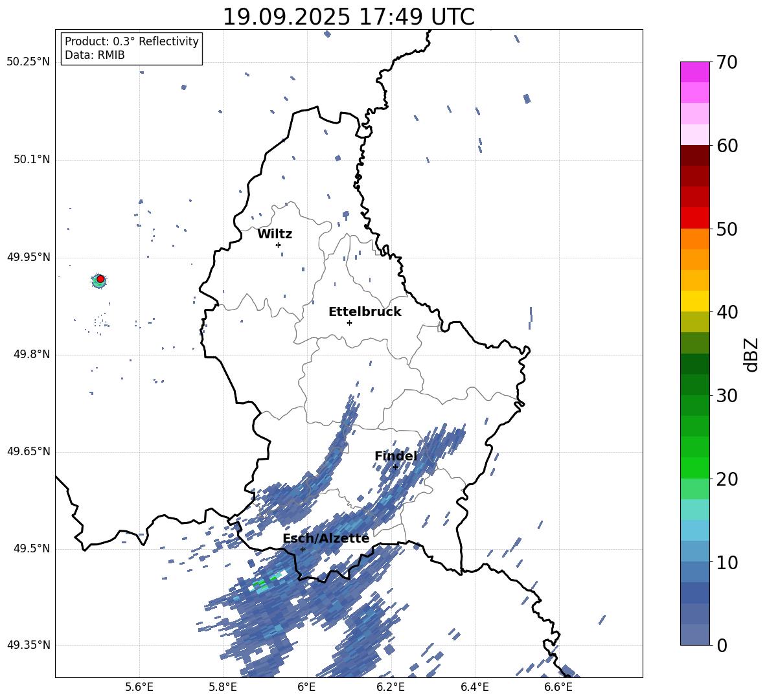Viewport: 767px width, 700px height.
Task: Click the 49.8°N latitude label
Action: pos(32,354)
